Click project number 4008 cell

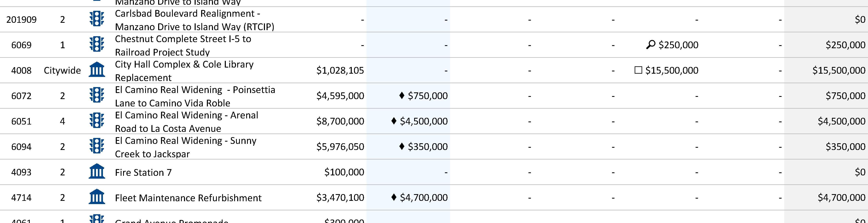21,70
